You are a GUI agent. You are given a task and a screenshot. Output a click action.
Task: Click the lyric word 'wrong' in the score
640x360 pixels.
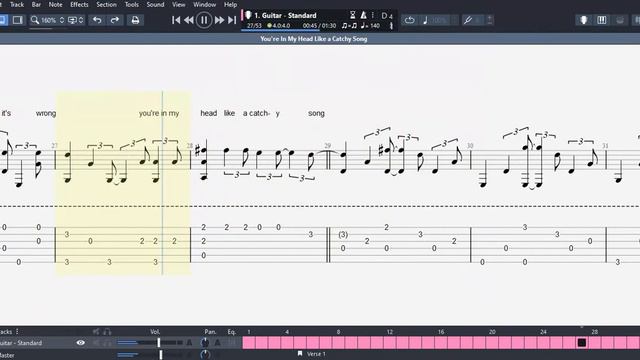tap(46, 113)
